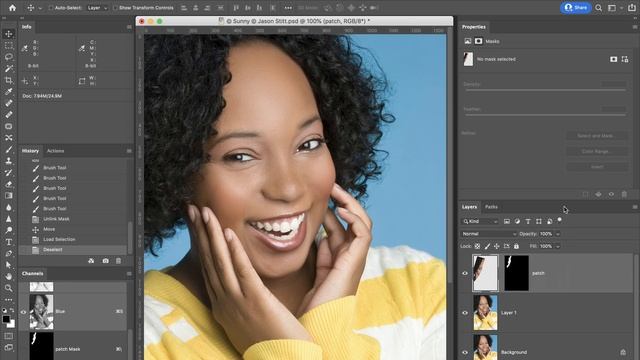Select the Hand tool
This screenshot has width=640, height=360.
tap(9, 276)
